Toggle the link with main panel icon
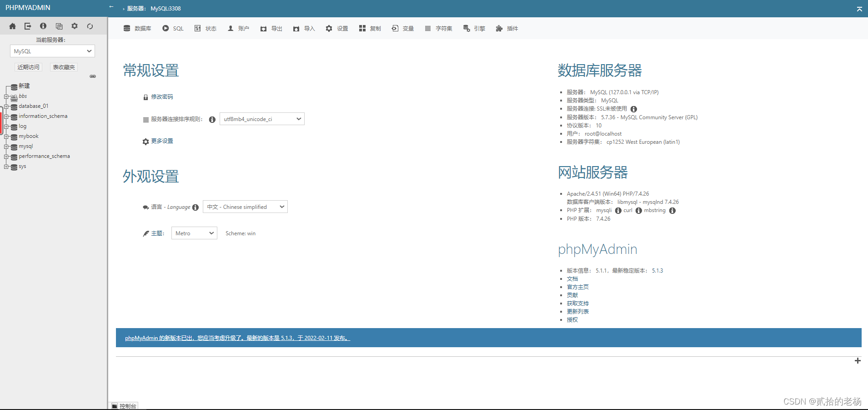Screen dimensions: 868x410 click(93, 76)
